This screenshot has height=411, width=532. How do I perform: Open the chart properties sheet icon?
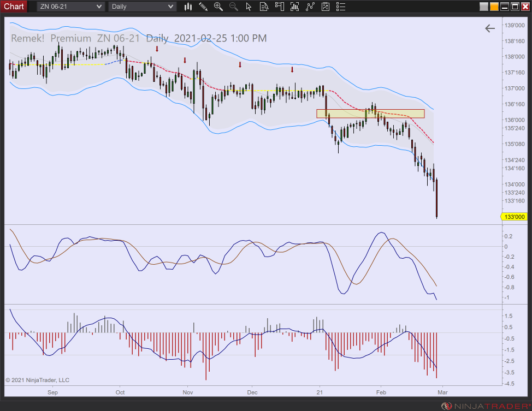tap(326, 7)
